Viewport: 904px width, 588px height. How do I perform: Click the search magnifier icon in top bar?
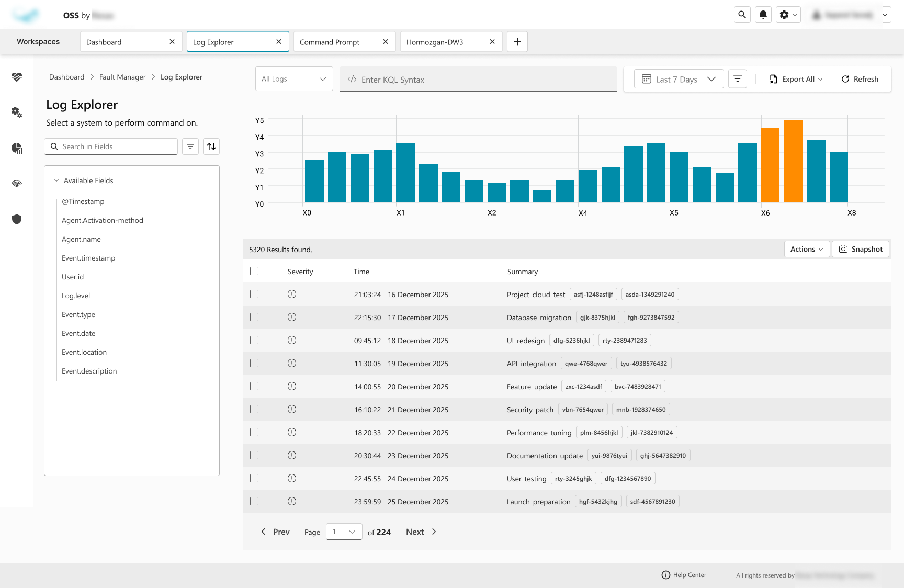click(x=742, y=15)
